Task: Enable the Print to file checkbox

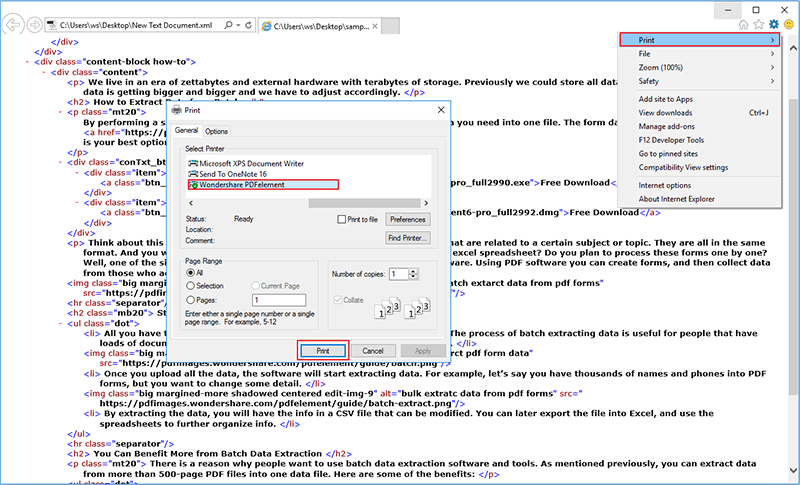Action: click(x=342, y=219)
